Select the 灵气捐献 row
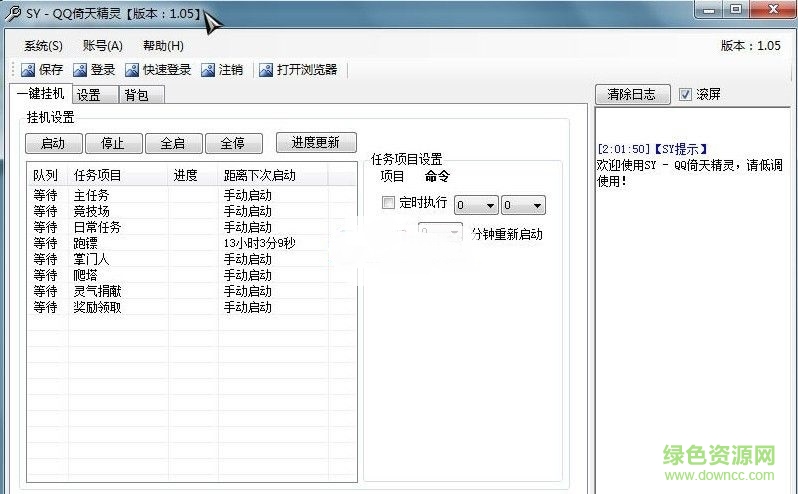This screenshot has width=798, height=494. click(191, 291)
